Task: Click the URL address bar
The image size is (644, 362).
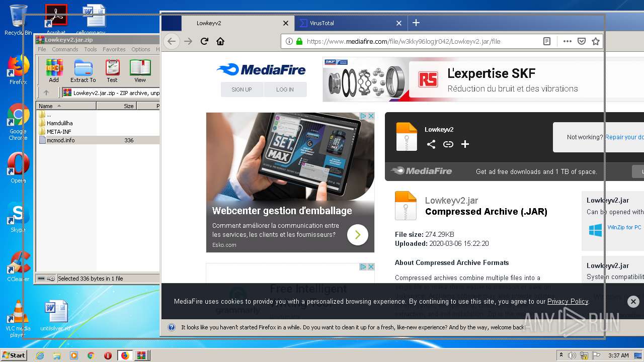Action: [418, 41]
